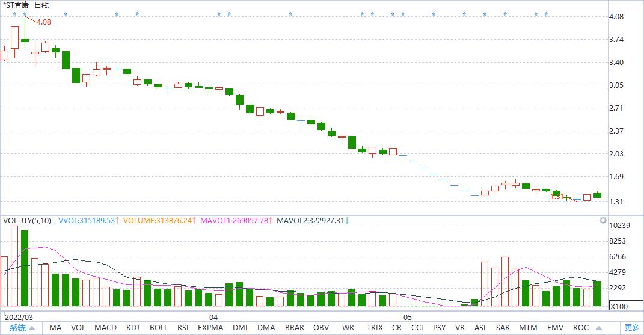Open the MTM indicator tab

click(528, 328)
